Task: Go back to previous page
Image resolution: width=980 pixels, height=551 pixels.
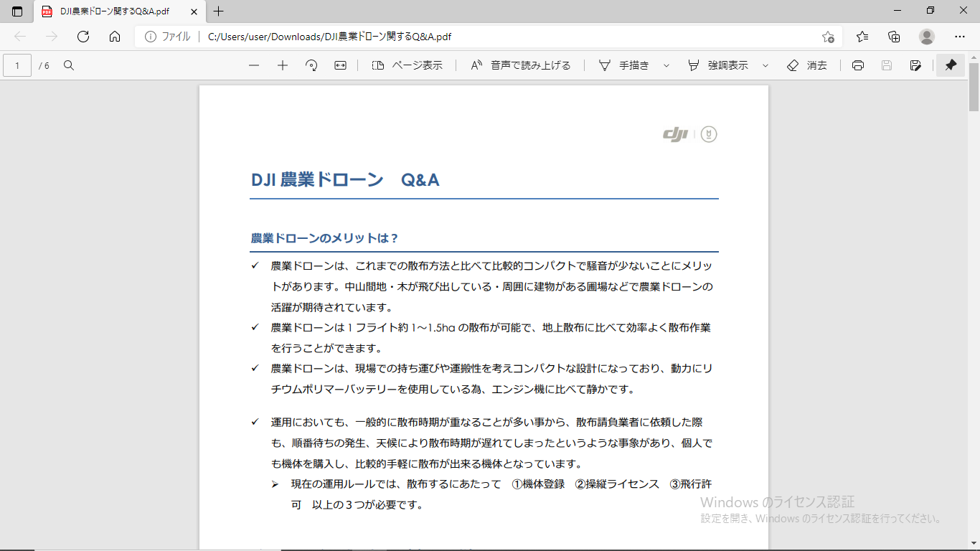Action: (x=20, y=37)
